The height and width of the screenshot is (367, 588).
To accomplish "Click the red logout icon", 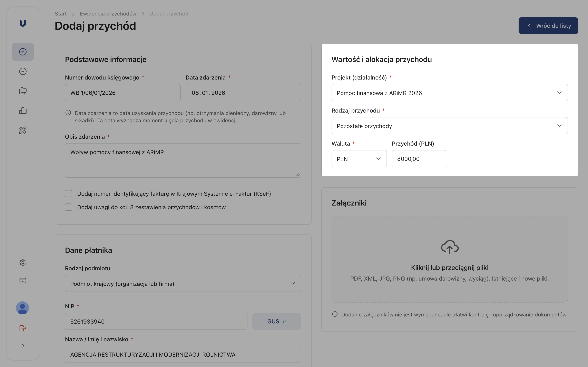I will [23, 328].
